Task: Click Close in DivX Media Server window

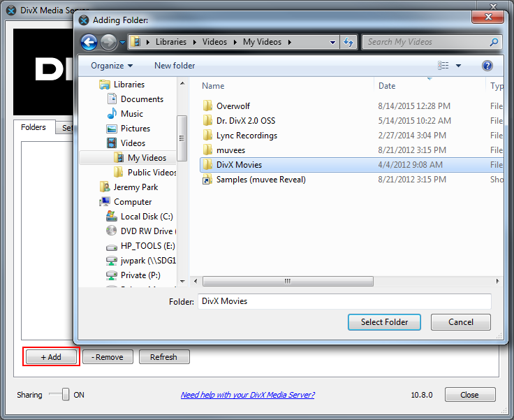Action: (470, 395)
